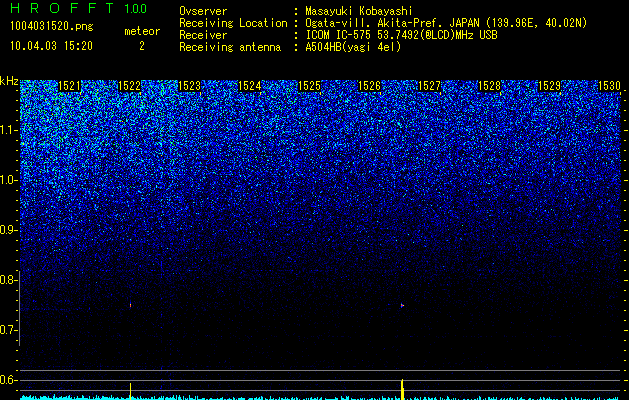The height and width of the screenshot is (400, 629).
Task: Click the 1521 time marker
Action: tap(69, 86)
